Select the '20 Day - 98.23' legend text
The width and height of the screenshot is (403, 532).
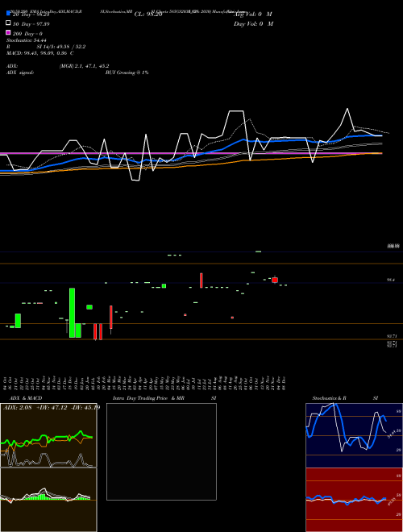pyautogui.click(x=31, y=15)
